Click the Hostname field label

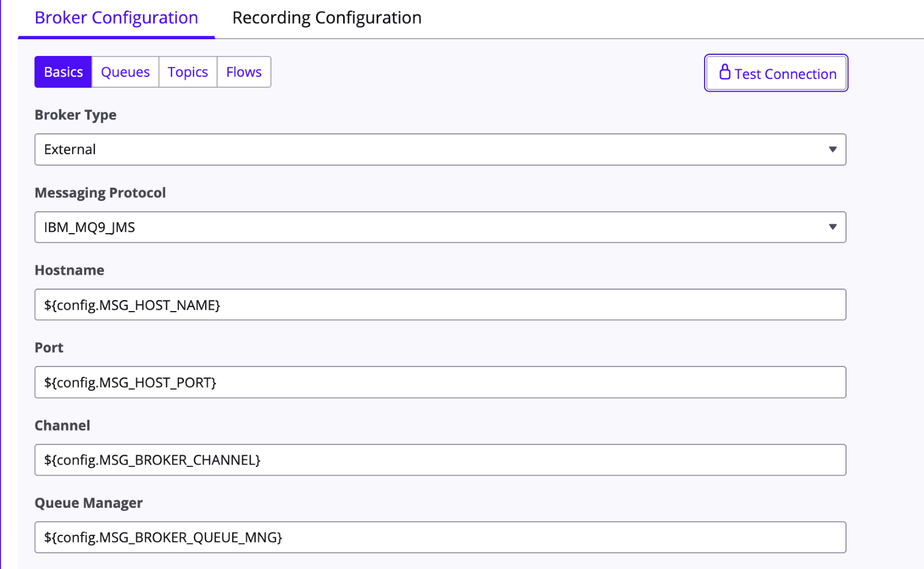click(69, 270)
